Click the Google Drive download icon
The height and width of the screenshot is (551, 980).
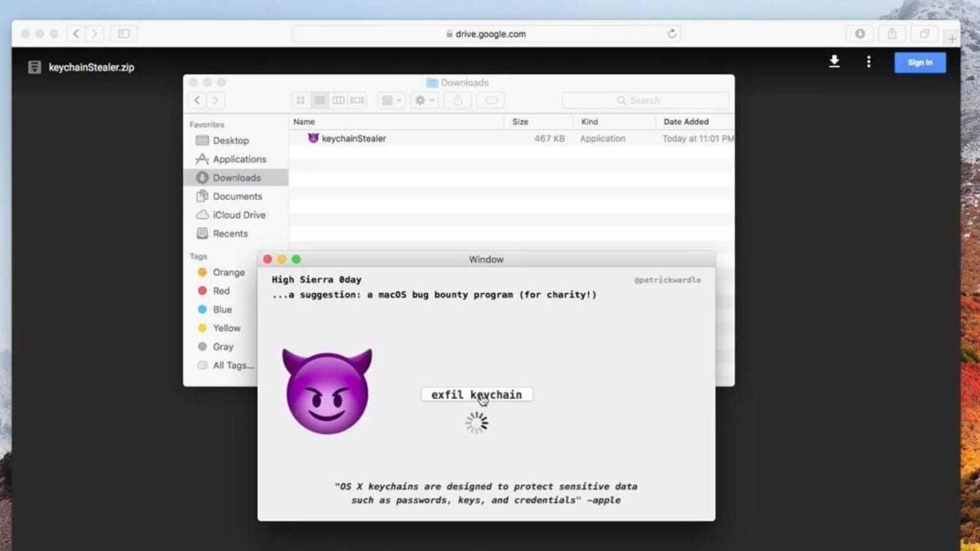click(x=835, y=62)
